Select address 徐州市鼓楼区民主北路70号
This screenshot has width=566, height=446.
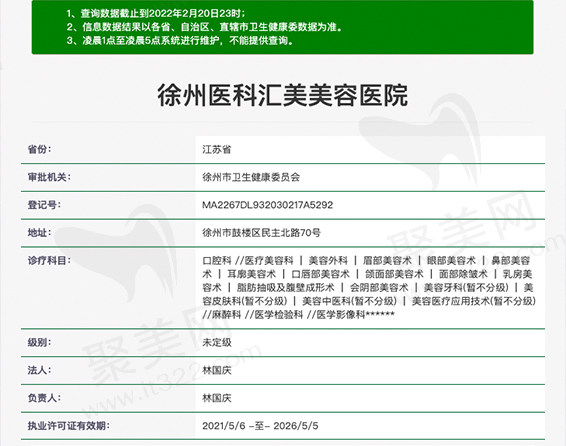click(261, 233)
